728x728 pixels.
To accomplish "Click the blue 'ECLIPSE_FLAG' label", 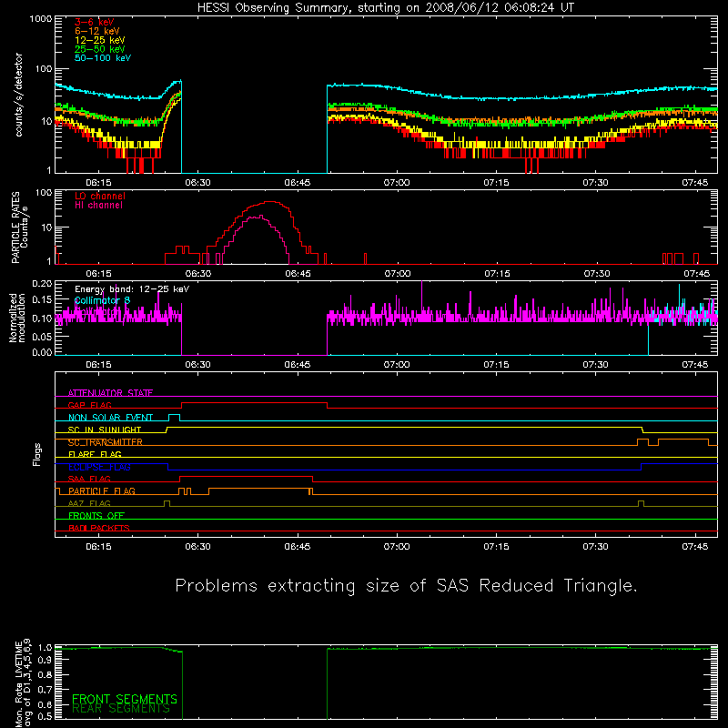I will pos(99,467).
